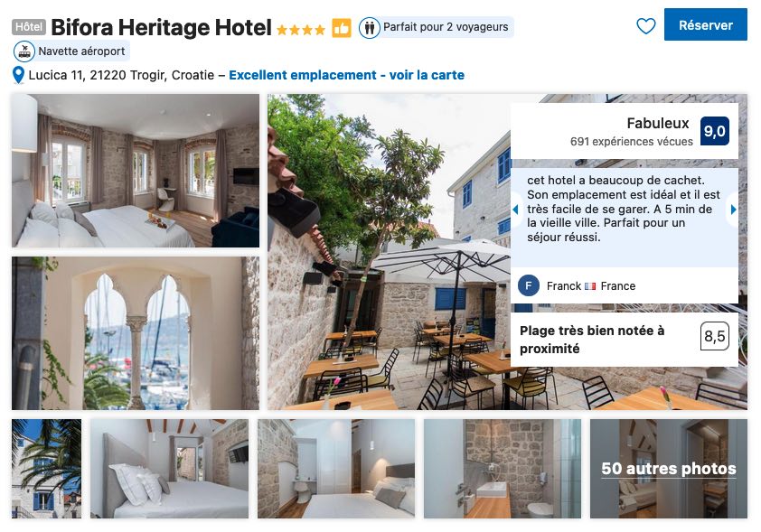This screenshot has height=532, width=761.
Task: Show previous review with left arrow
Action: point(516,210)
